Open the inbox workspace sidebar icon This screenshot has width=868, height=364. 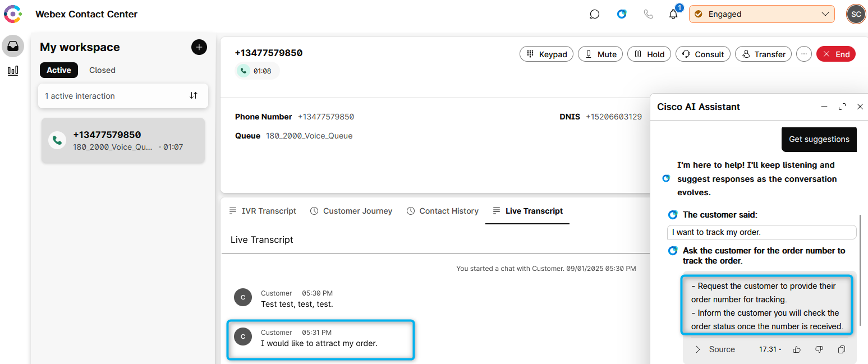[12, 47]
